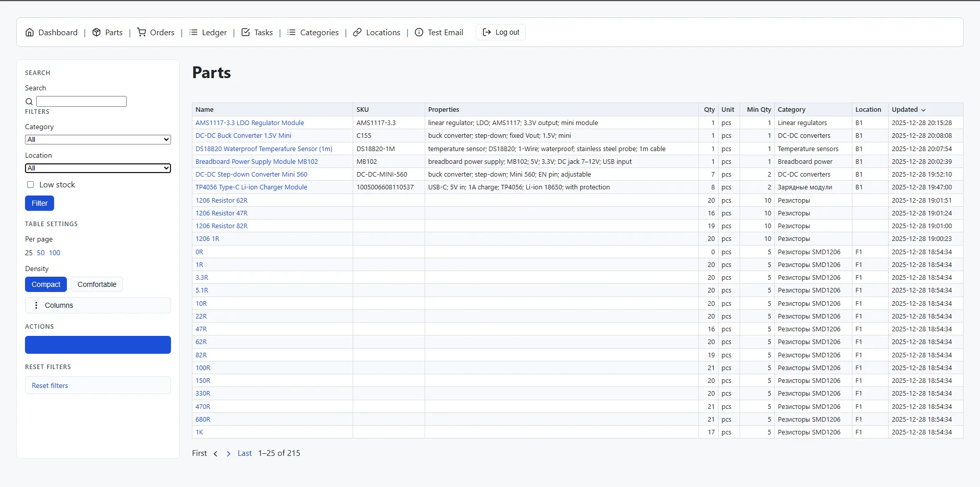Screen dimensions: 980x487
Task: Go to next page arrow
Action: [228, 454]
